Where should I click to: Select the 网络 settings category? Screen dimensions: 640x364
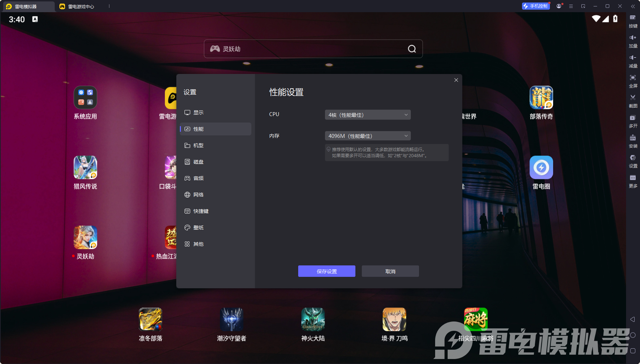[216, 195]
